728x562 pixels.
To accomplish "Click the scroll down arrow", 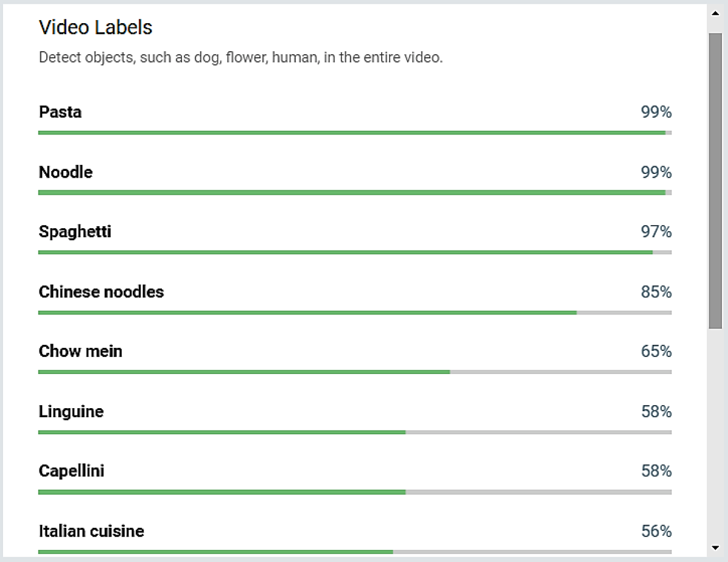I will click(x=715, y=547).
